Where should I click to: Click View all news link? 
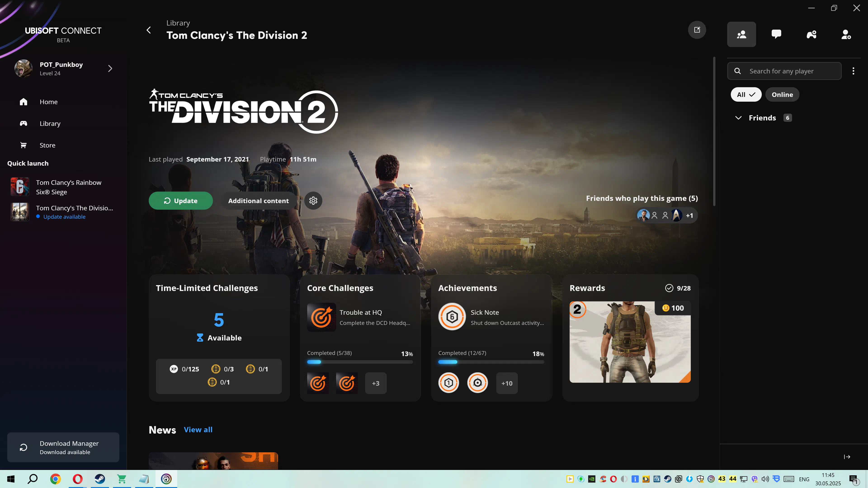(x=198, y=429)
